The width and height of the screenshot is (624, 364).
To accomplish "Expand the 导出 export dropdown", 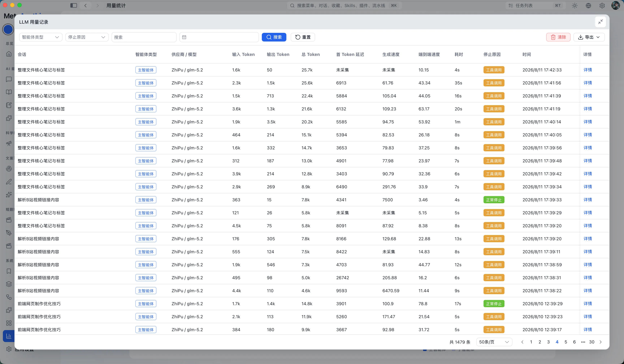I will pos(589,37).
